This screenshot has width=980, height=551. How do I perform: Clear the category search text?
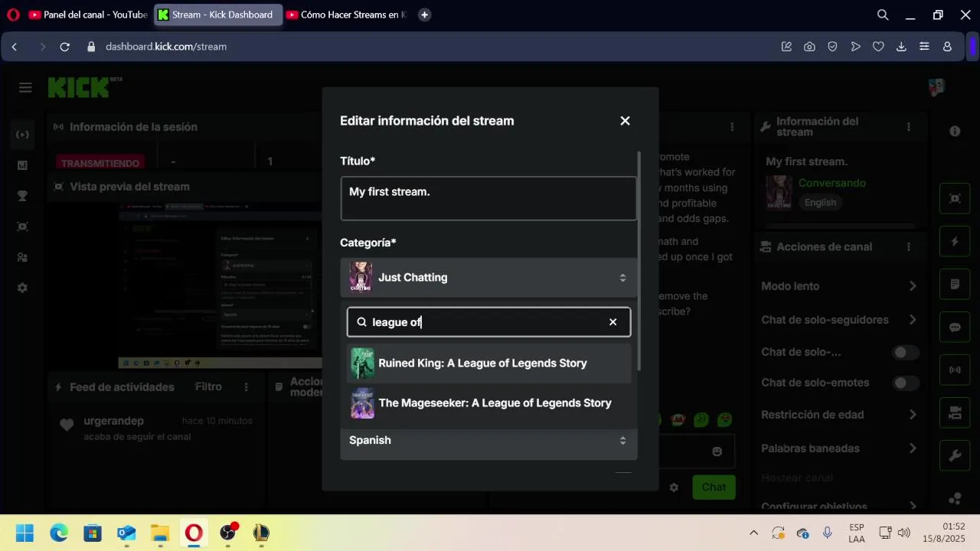[x=612, y=322]
